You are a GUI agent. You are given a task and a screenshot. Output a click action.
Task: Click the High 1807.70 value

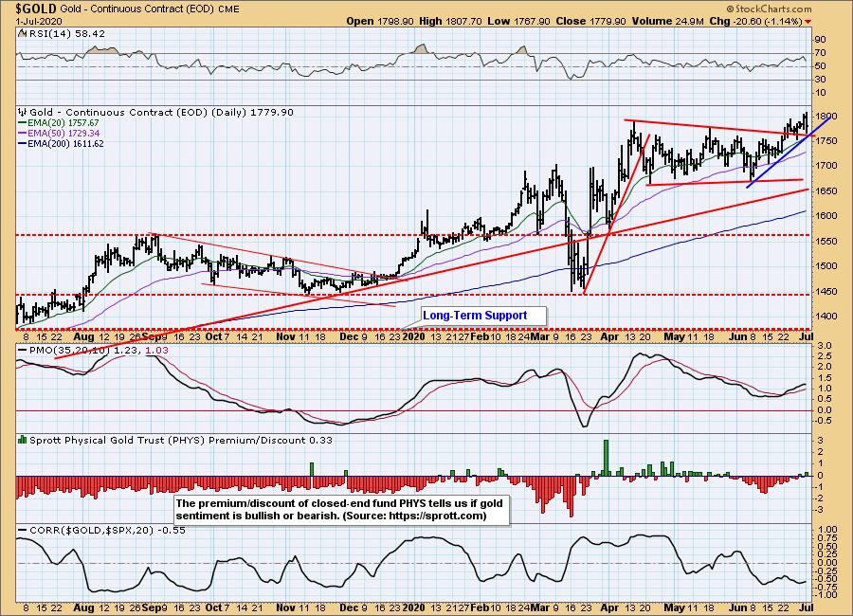[450, 21]
